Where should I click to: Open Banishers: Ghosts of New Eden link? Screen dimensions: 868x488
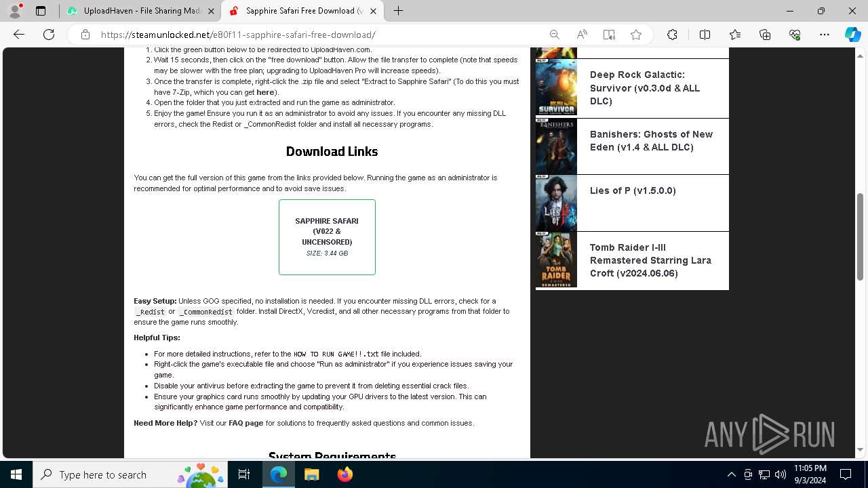point(651,140)
